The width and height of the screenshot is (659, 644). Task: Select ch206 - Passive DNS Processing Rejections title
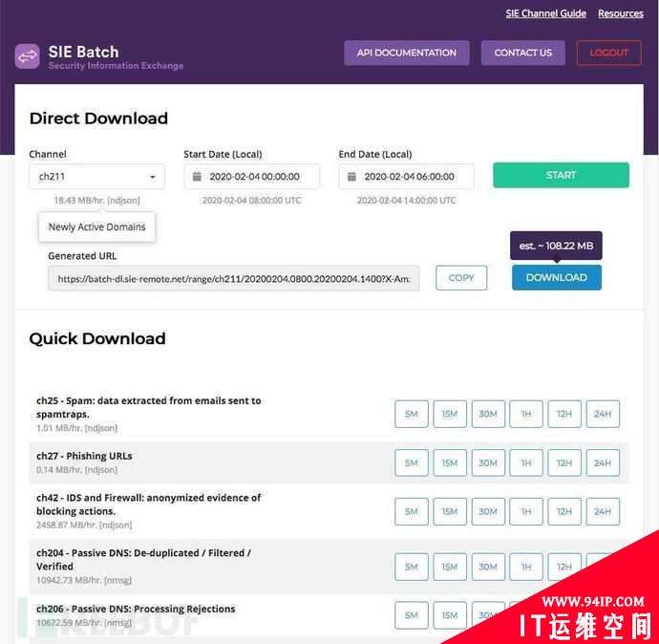coord(136,609)
